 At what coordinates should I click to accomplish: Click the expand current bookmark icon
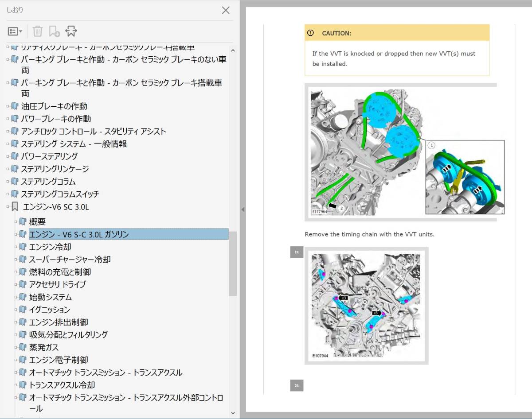pyautogui.click(x=71, y=31)
